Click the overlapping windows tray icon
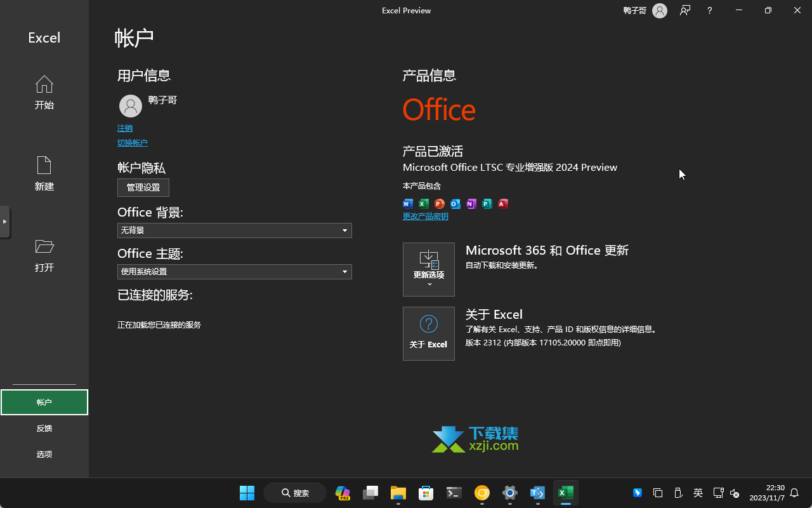The height and width of the screenshot is (508, 812). click(658, 493)
